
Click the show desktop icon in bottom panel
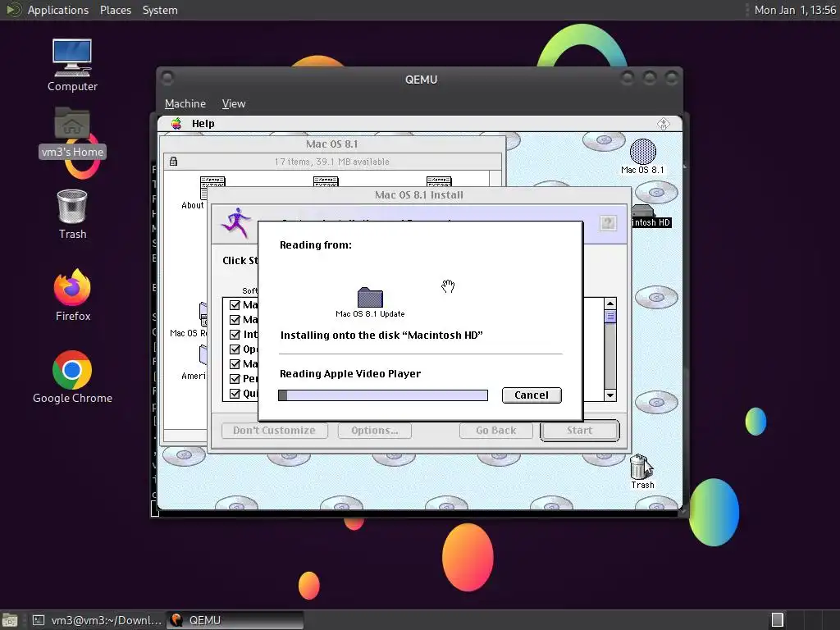(9, 620)
